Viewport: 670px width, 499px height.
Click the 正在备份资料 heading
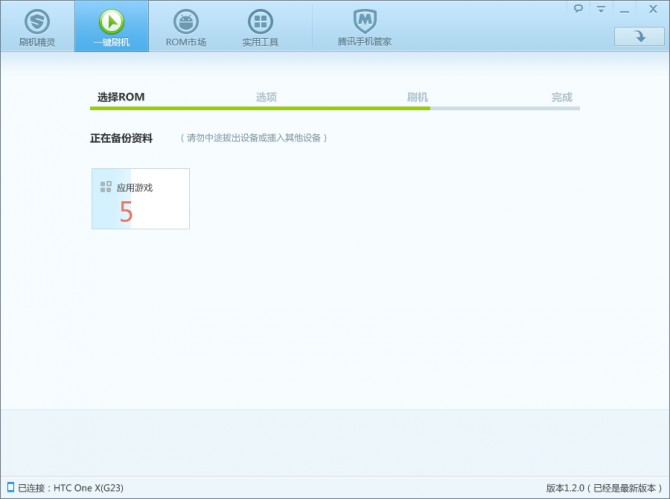pyautogui.click(x=121, y=138)
